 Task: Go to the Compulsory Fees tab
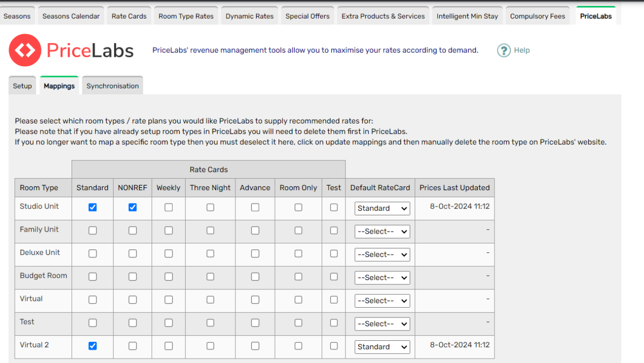(x=537, y=16)
